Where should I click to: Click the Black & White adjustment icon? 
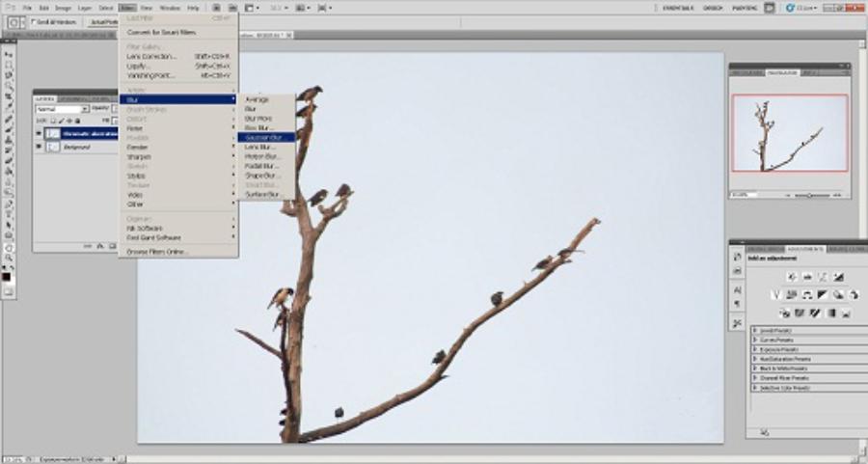pyautogui.click(x=823, y=295)
